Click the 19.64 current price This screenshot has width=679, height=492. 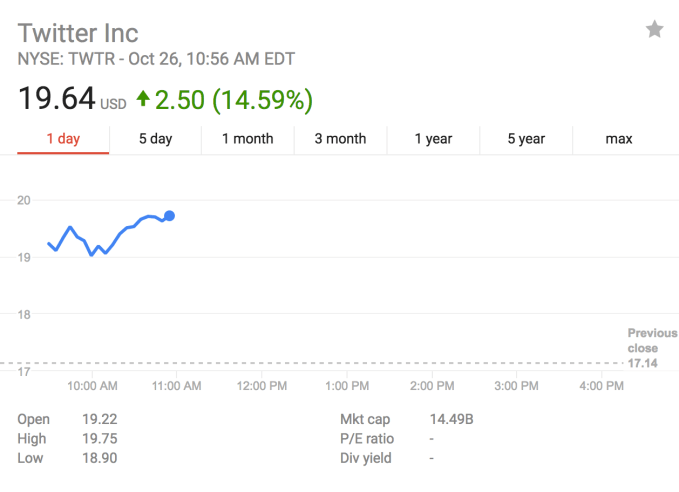(x=56, y=99)
